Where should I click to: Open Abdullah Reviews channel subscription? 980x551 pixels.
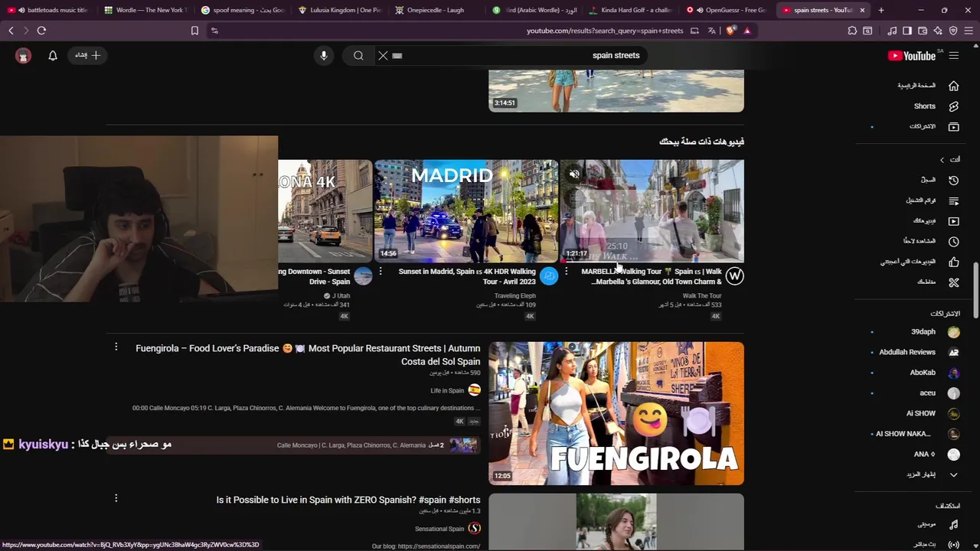click(919, 352)
